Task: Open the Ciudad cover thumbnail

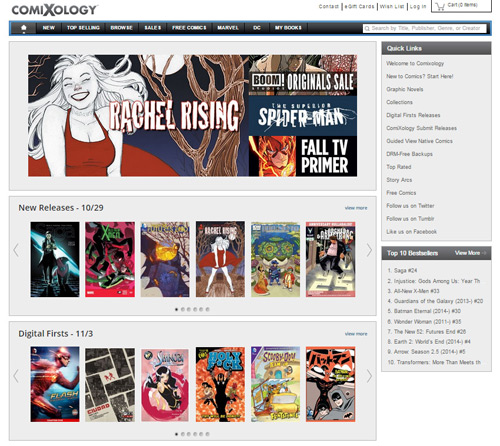Action: (110, 385)
